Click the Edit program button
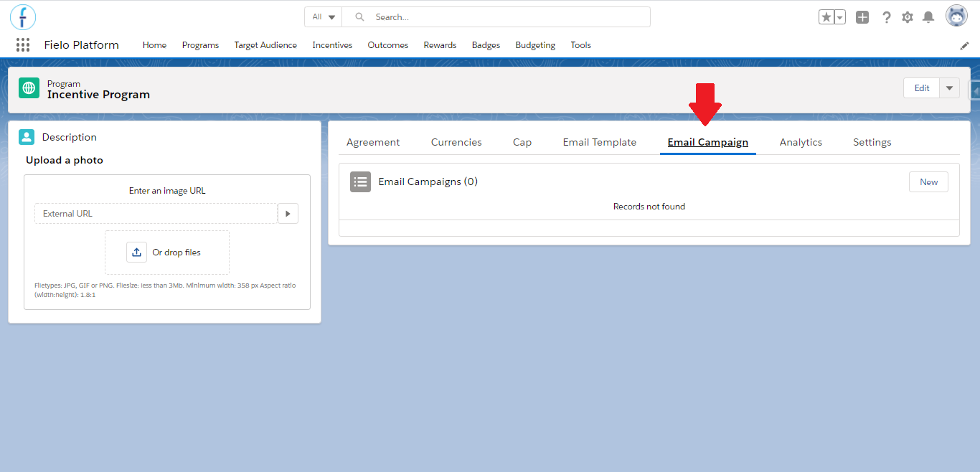Viewport: 980px width, 472px height. (x=922, y=88)
